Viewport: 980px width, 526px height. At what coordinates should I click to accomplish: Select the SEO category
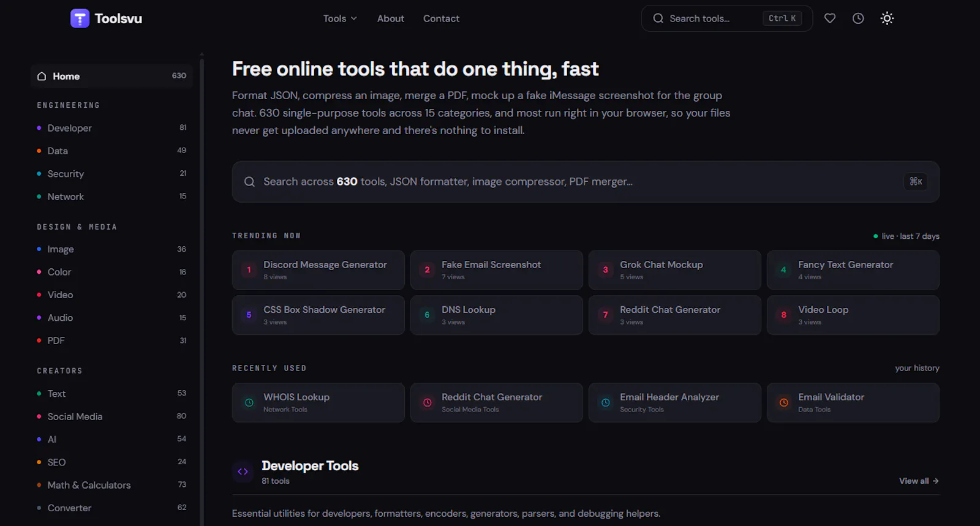[111, 462]
